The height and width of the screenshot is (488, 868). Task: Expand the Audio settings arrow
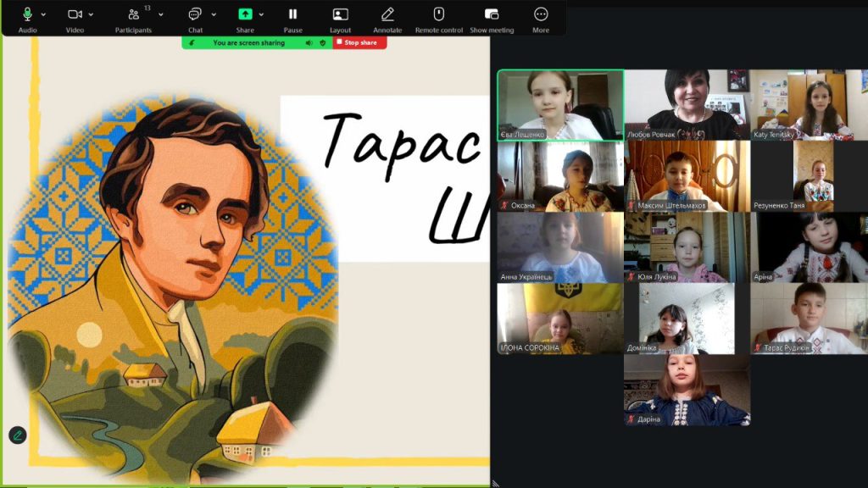(43, 14)
